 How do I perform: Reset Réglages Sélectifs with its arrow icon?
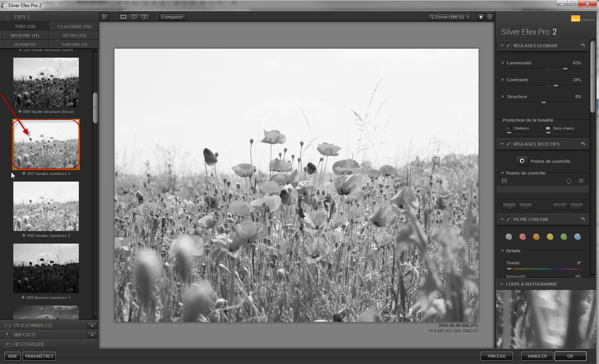[x=583, y=144]
